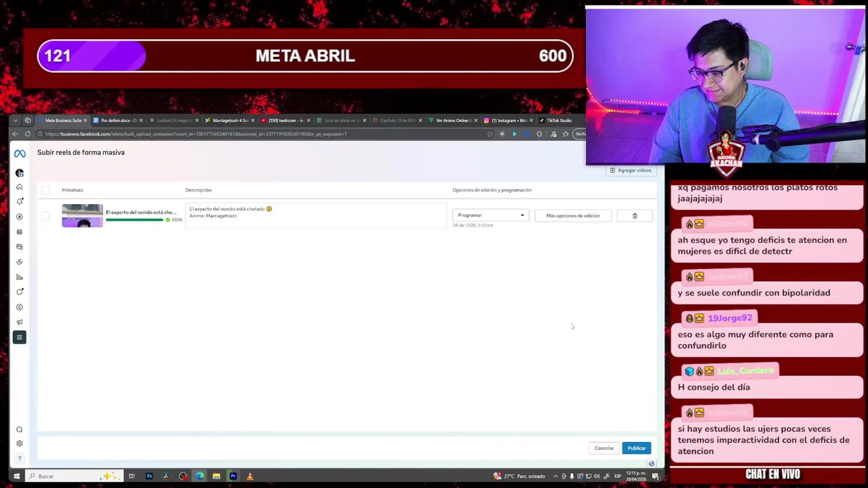The height and width of the screenshot is (488, 868).
Task: Show hidden system tray icons chevron
Action: [x=555, y=476]
